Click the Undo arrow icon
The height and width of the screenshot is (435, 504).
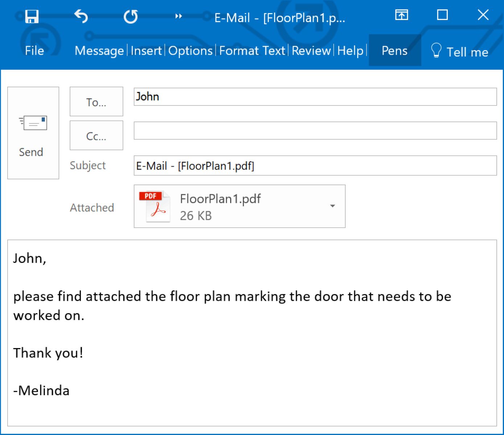click(81, 16)
